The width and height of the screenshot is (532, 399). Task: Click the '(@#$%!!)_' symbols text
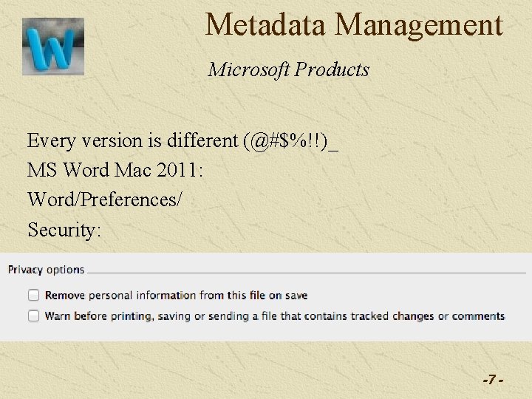(290, 140)
